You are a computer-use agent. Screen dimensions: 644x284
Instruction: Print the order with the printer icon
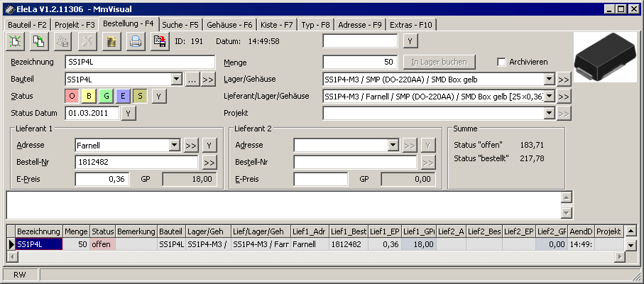(136, 41)
